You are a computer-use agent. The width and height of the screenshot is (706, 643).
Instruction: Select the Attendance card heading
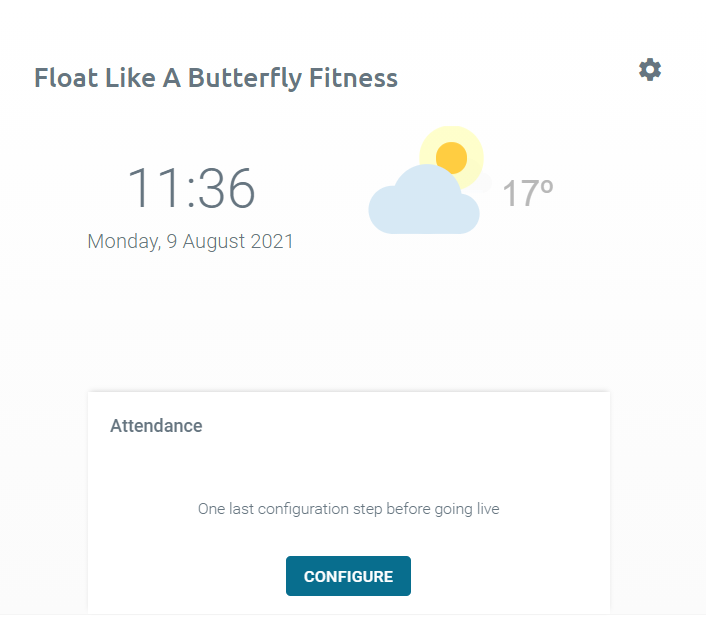(x=156, y=426)
